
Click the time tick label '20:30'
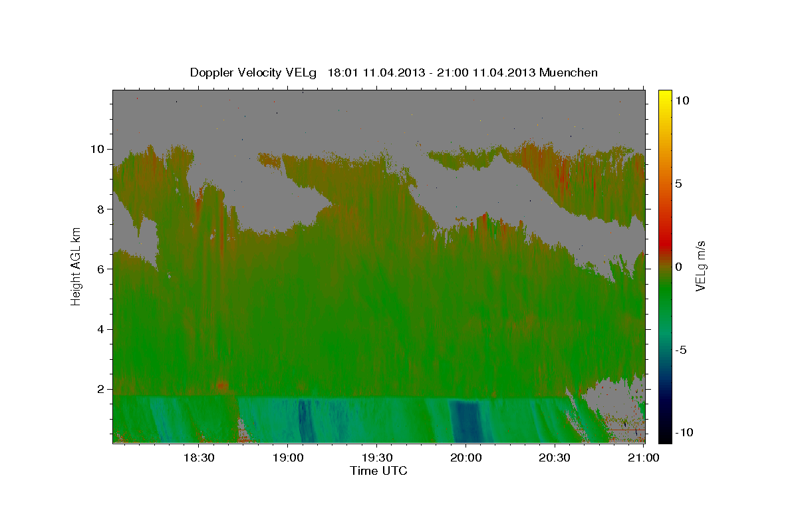point(555,458)
